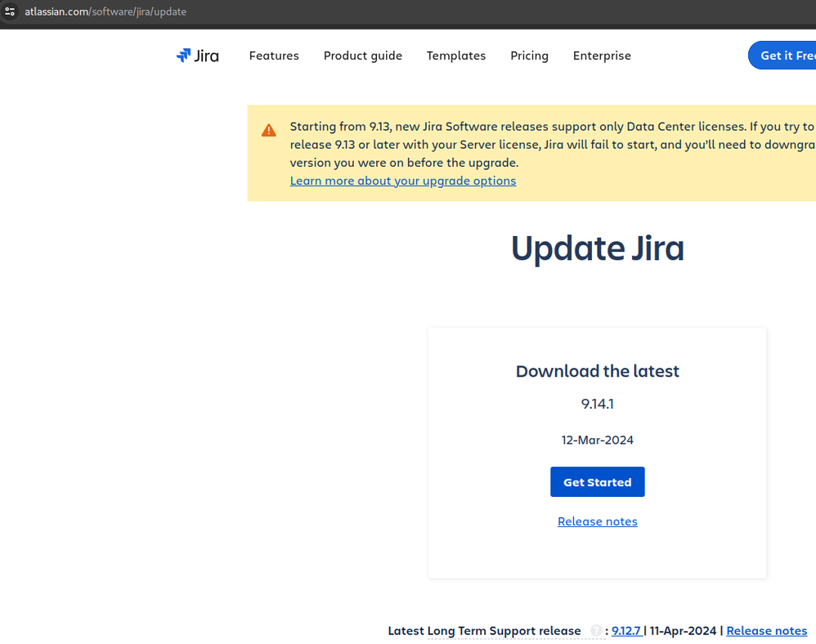
Task: Click the warning triangle icon in the yellow banner
Action: click(268, 129)
